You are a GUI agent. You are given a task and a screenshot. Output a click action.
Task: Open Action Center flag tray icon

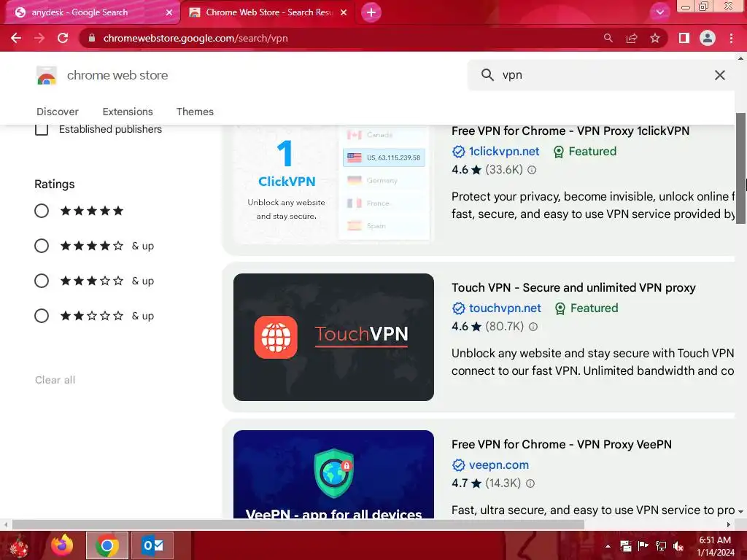[643, 546]
